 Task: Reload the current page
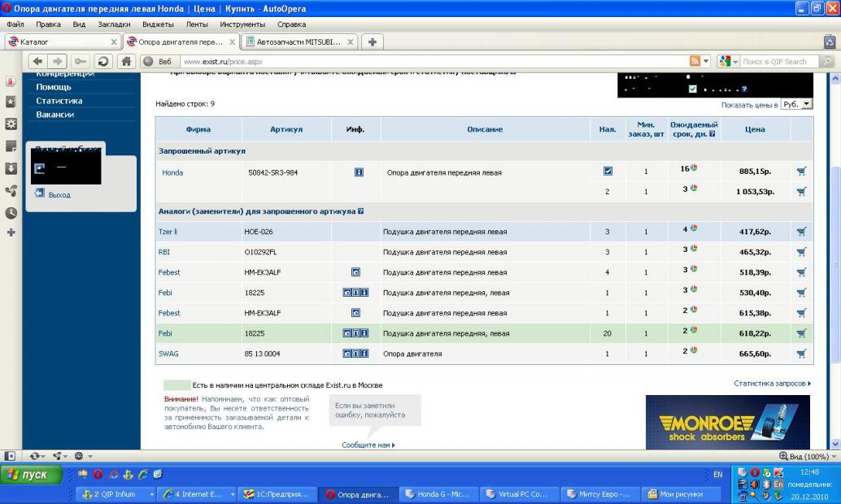(x=103, y=61)
